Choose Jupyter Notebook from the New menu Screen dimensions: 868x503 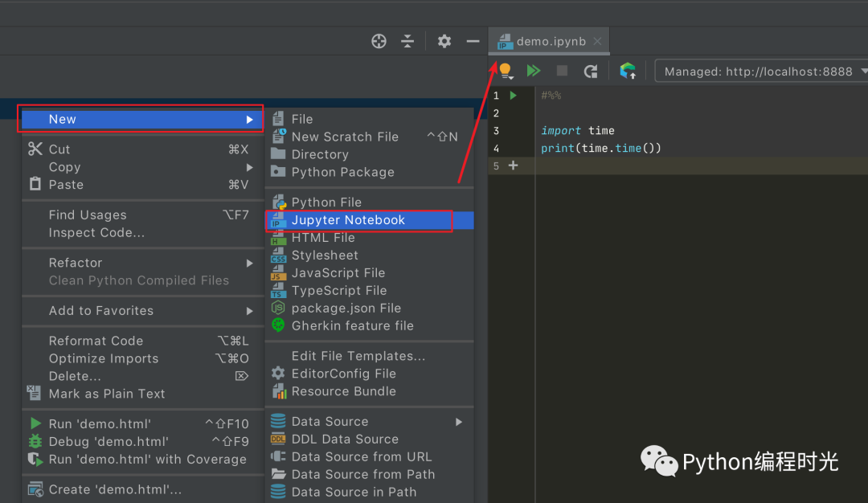tap(348, 220)
